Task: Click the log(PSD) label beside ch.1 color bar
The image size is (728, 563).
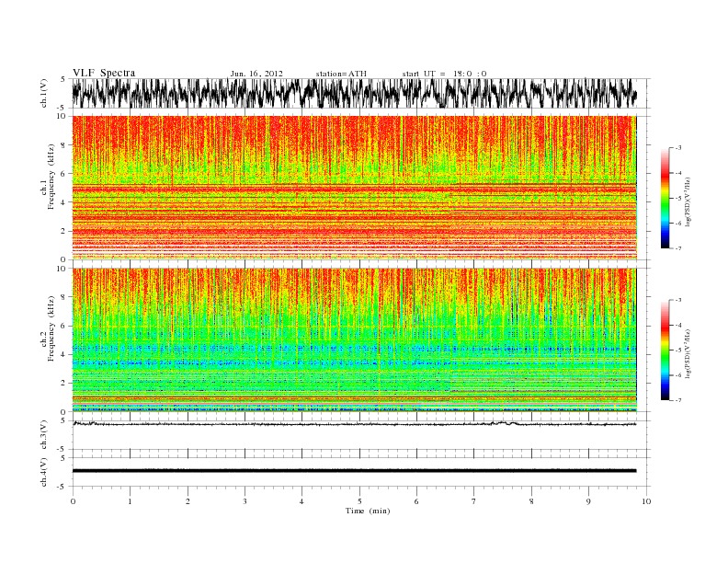Action: 688,201
